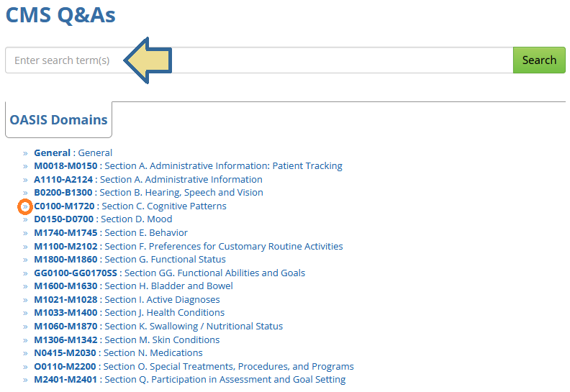This screenshot has height=392, width=570.
Task: Click the chevron beside M1306-M1342 Skin Conditions
Action: point(25,340)
